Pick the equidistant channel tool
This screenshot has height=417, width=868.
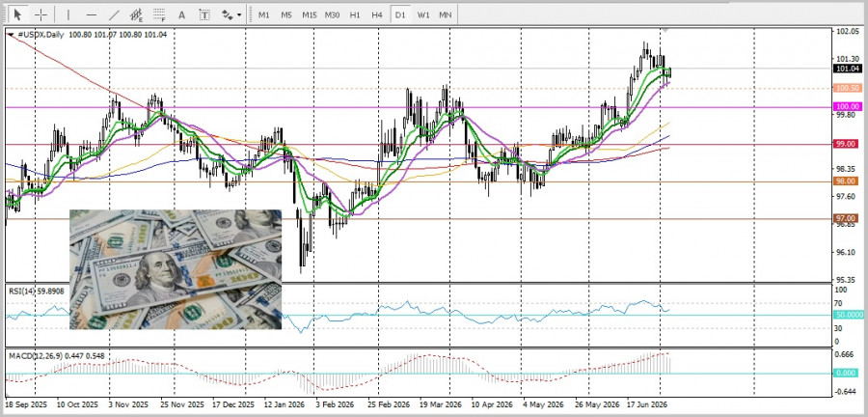(136, 14)
